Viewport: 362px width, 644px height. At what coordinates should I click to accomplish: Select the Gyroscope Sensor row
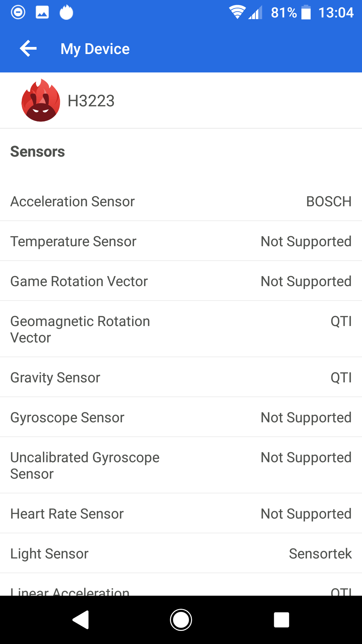click(181, 418)
